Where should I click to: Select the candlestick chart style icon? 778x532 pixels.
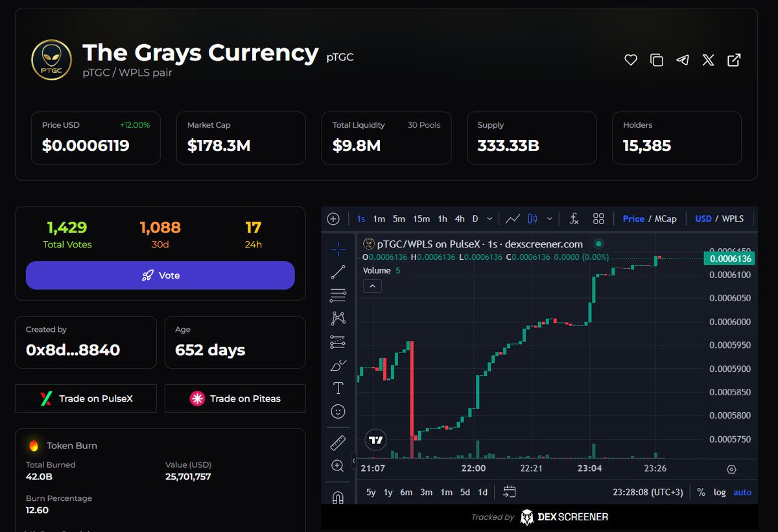click(533, 219)
